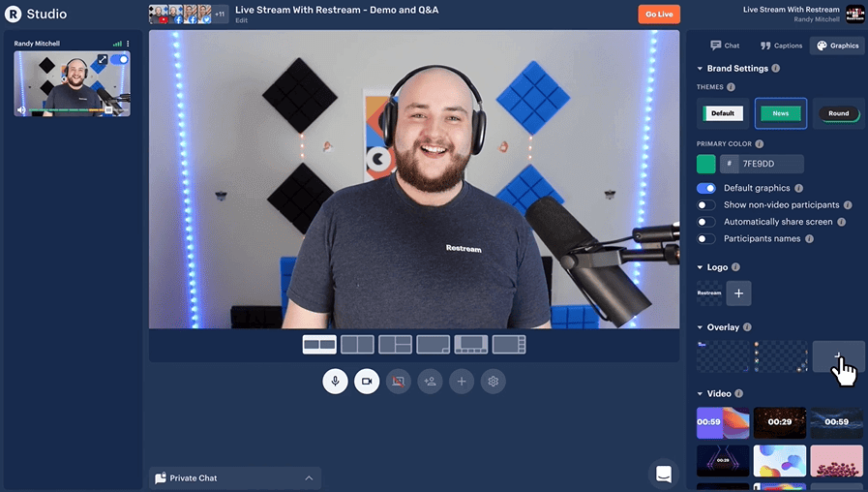
Task: Click the Themes info icon
Action: click(731, 87)
